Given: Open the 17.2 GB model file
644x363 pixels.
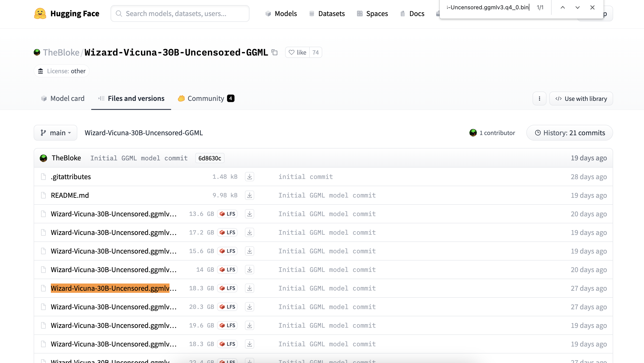Looking at the screenshot, I should click(x=114, y=232).
